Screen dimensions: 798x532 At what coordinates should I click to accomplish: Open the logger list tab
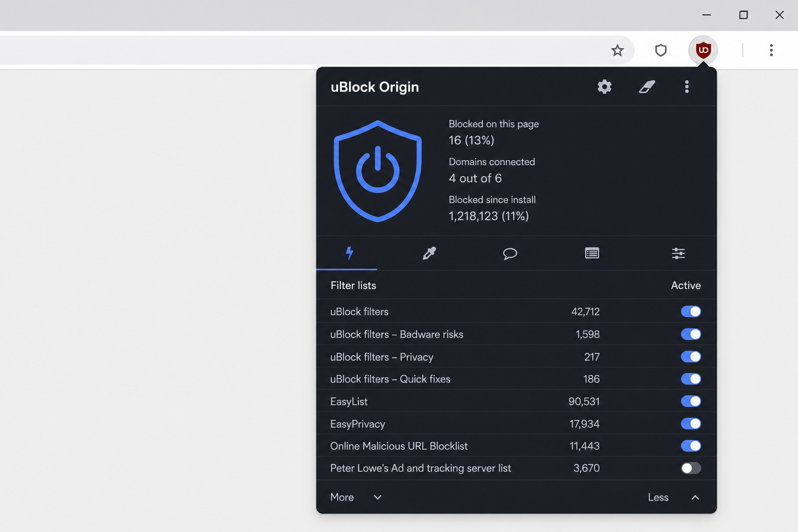click(x=592, y=253)
